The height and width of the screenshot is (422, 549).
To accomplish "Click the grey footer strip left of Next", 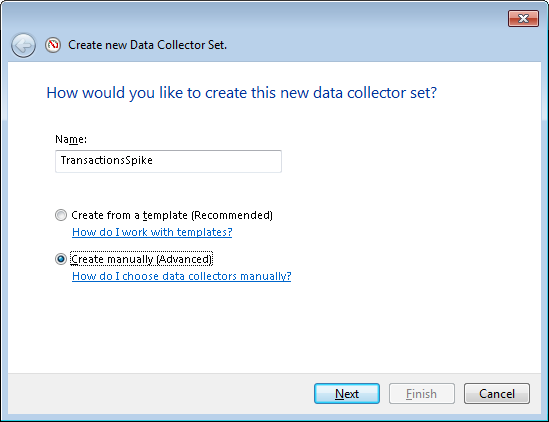I will (159, 394).
